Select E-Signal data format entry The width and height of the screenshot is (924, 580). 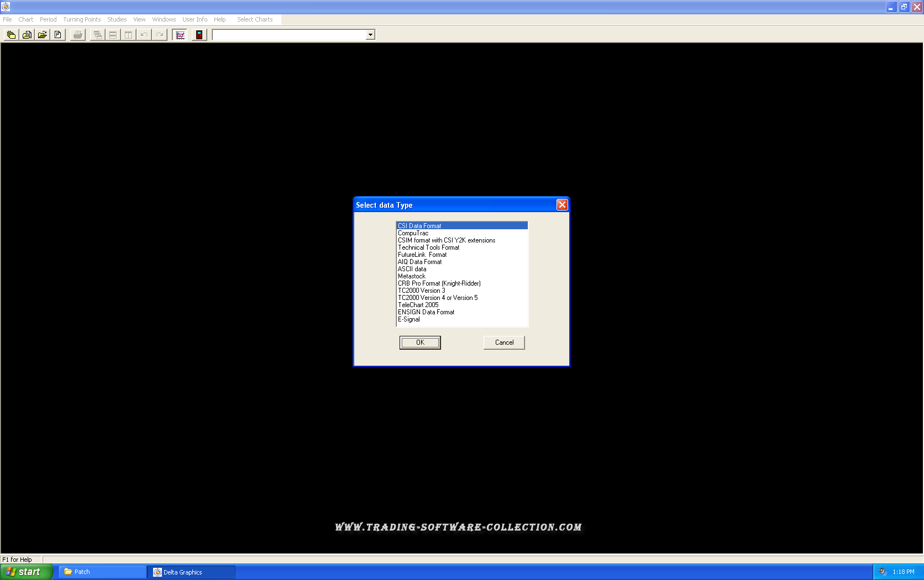(x=409, y=319)
